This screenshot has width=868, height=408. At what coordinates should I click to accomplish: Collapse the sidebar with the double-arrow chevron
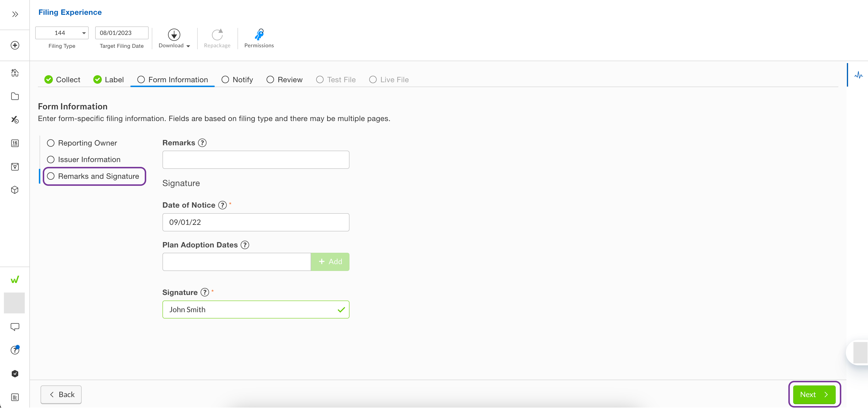15,14
